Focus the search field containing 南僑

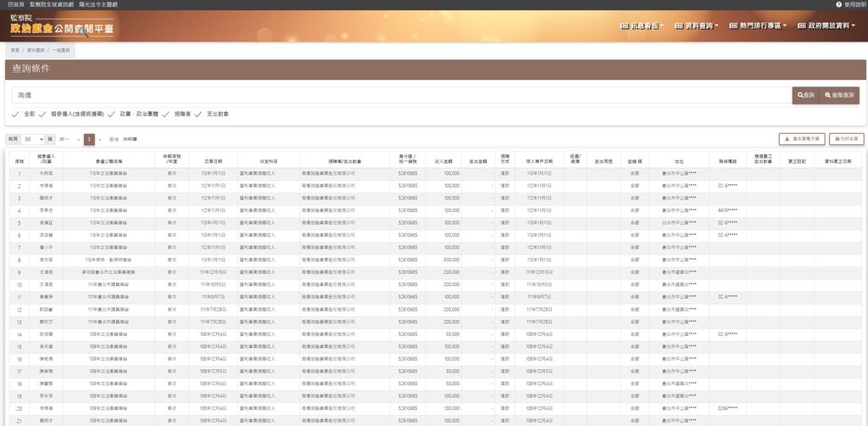pos(402,95)
